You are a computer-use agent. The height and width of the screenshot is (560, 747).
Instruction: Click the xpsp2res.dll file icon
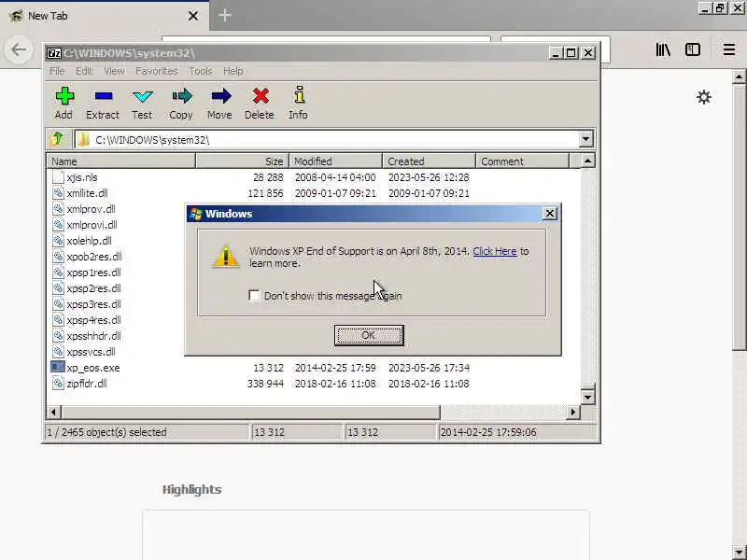58,287
